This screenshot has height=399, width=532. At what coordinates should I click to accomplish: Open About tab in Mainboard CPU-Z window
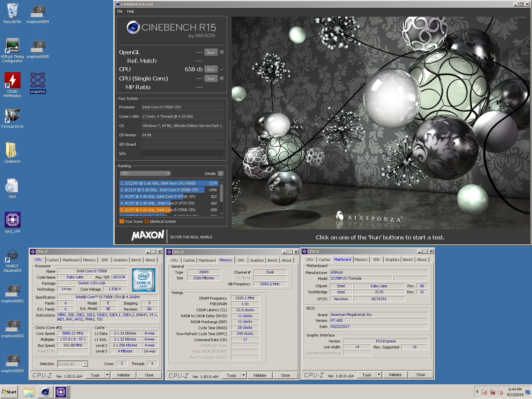click(422, 260)
